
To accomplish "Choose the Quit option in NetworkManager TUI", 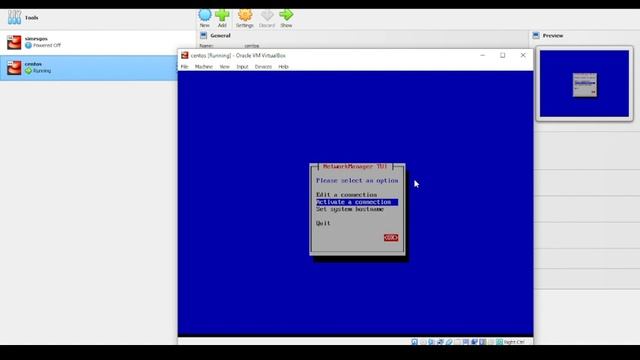I will pyautogui.click(x=323, y=223).
